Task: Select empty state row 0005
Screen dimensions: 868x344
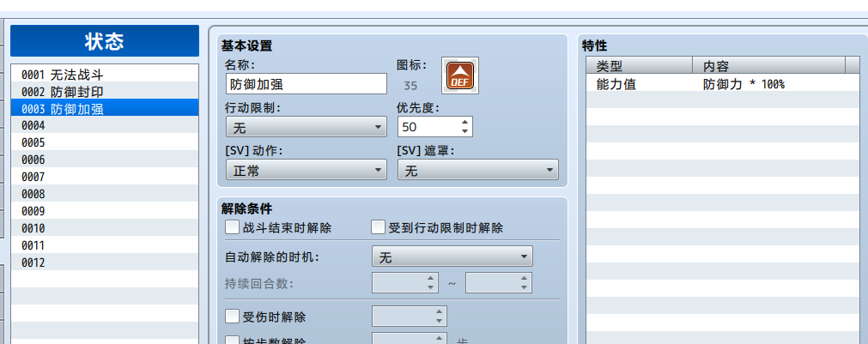Action: [105, 142]
